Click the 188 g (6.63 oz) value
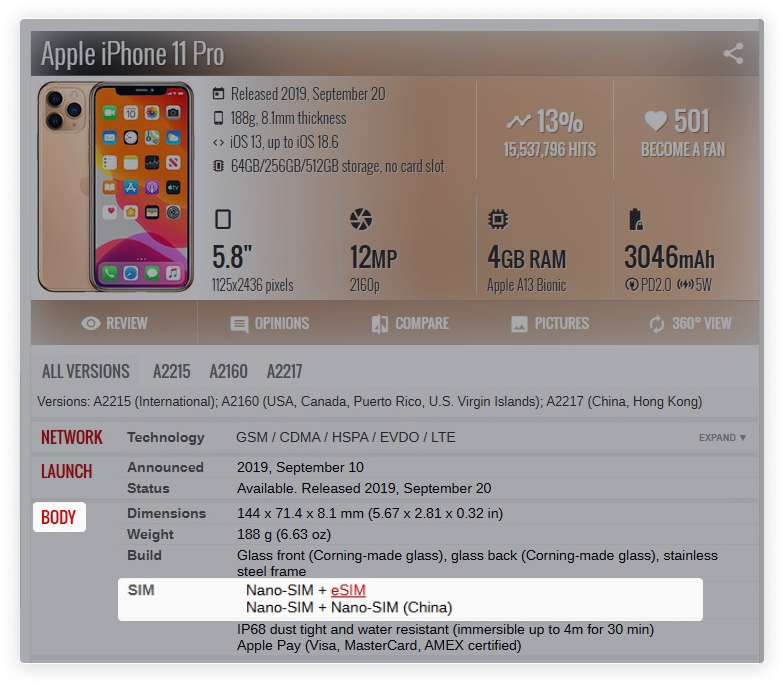Screen dimensions: 784x686 284,534
